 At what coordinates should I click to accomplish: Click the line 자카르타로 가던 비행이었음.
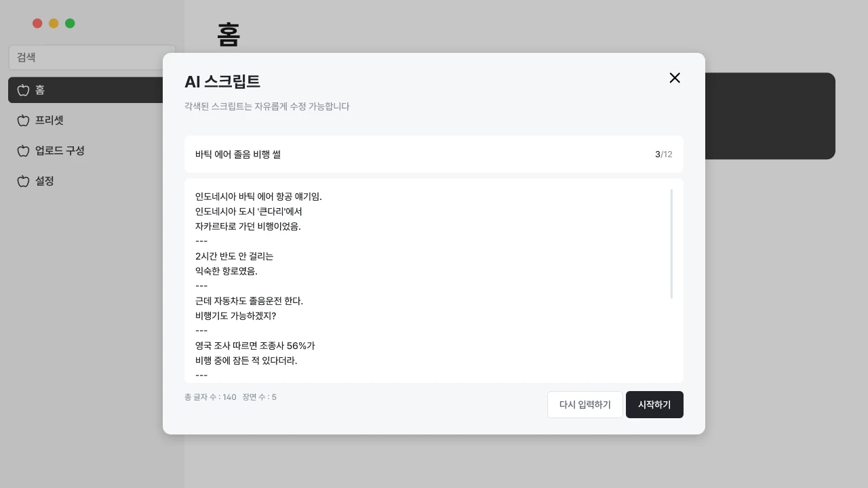tap(248, 226)
